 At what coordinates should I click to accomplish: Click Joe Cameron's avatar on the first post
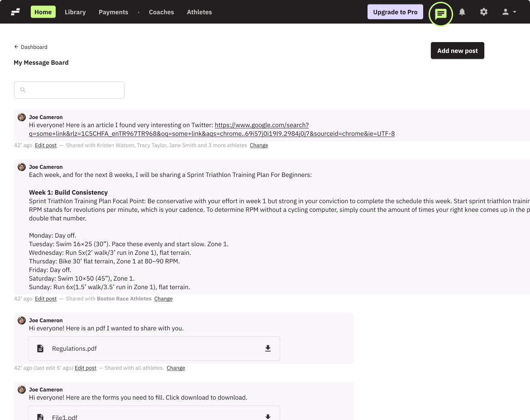(x=21, y=117)
